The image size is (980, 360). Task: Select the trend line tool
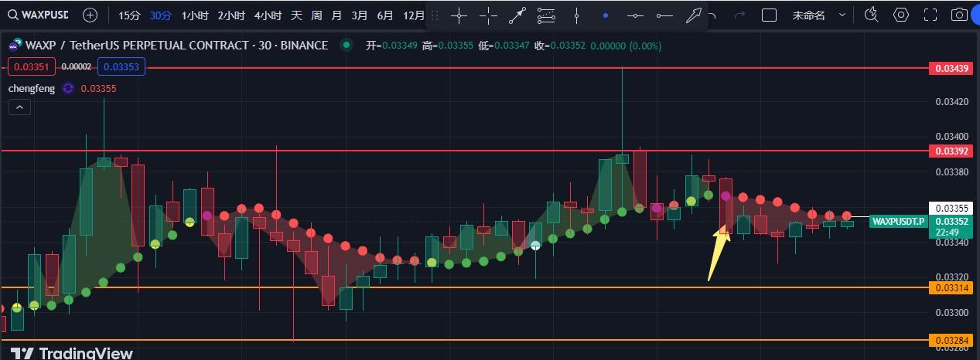pos(517,15)
